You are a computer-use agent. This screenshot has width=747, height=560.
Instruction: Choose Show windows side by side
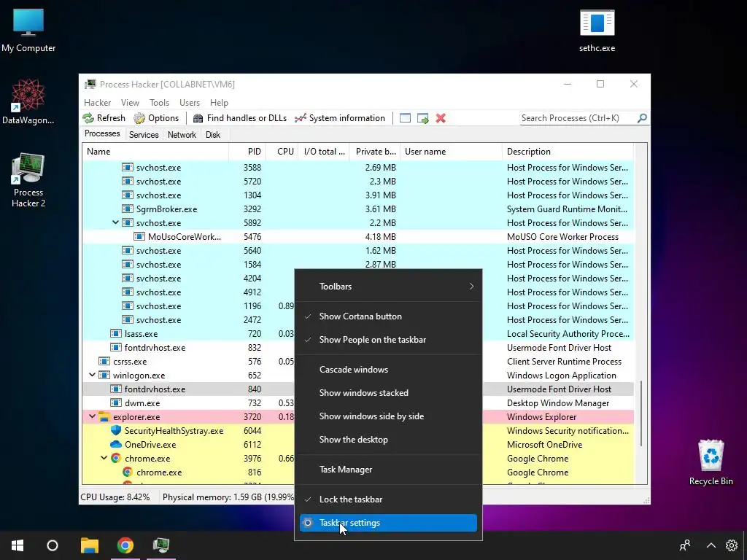coord(388,416)
